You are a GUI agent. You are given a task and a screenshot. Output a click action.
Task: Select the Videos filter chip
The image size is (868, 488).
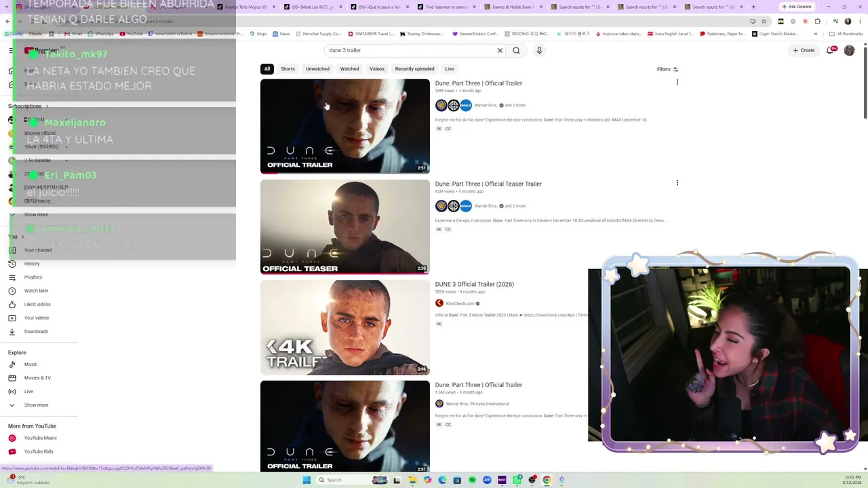(377, 69)
